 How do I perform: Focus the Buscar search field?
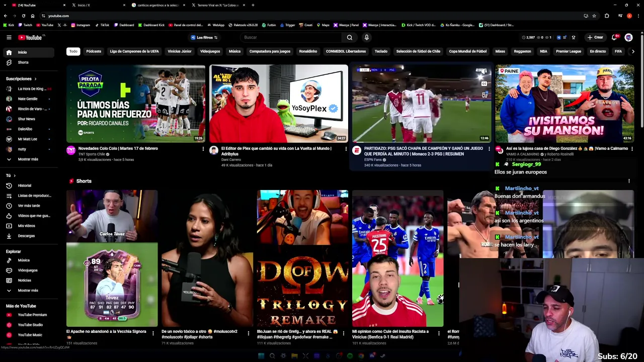pyautogui.click(x=292, y=37)
